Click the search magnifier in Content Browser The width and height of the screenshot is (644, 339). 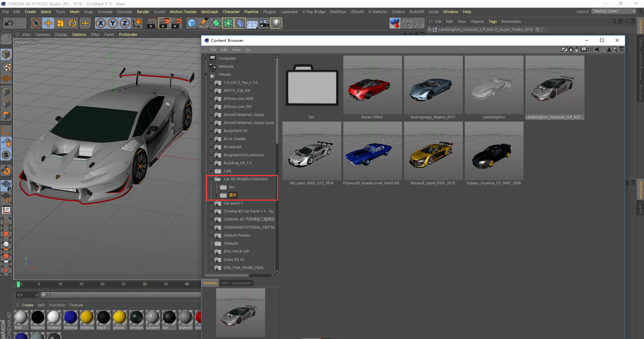(615, 49)
